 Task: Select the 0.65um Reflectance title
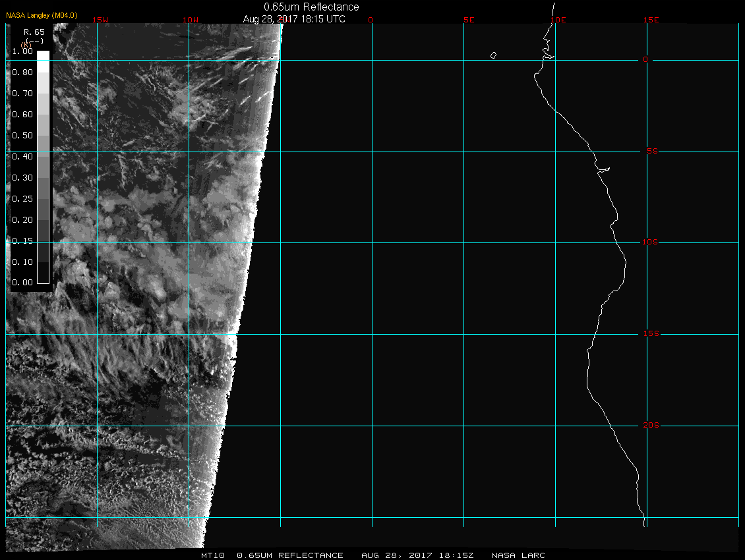(311, 7)
